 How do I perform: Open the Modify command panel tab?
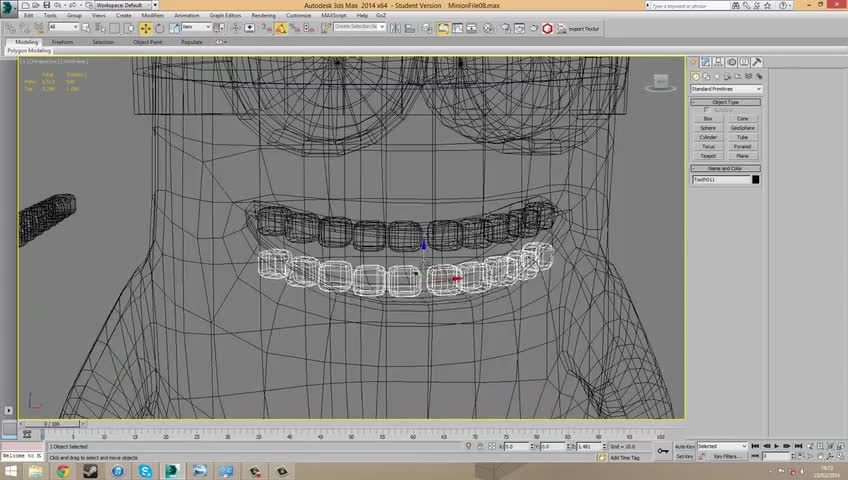(705, 63)
